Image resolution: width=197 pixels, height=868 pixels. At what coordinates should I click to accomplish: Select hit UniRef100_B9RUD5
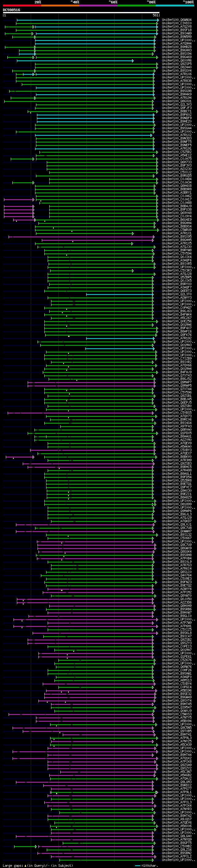pos(177,176)
